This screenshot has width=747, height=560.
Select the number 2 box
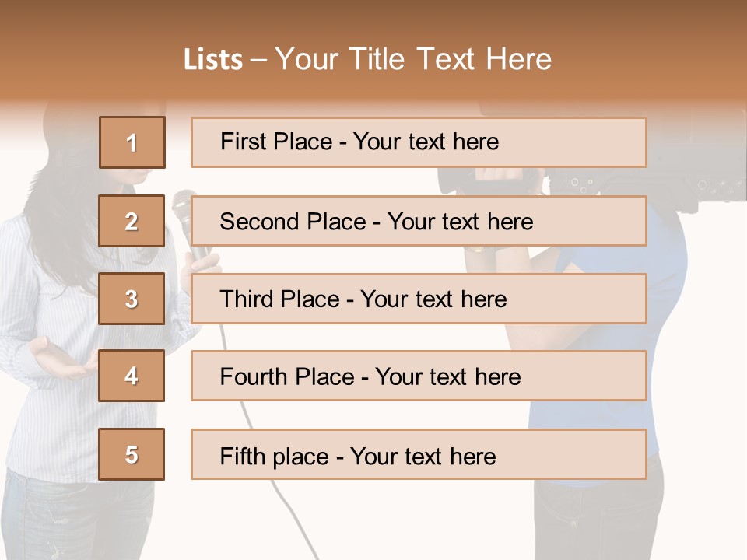click(x=132, y=221)
